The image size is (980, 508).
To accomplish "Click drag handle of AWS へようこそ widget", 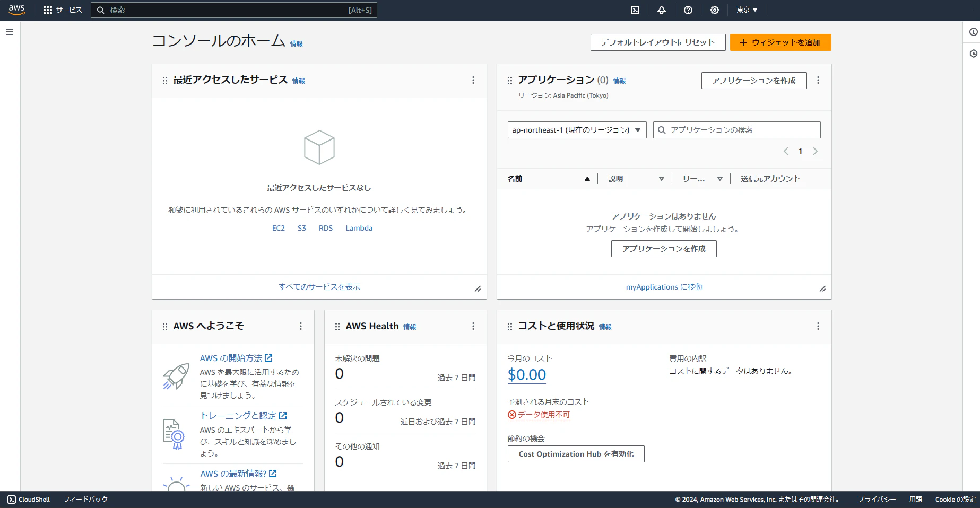I will (x=165, y=327).
